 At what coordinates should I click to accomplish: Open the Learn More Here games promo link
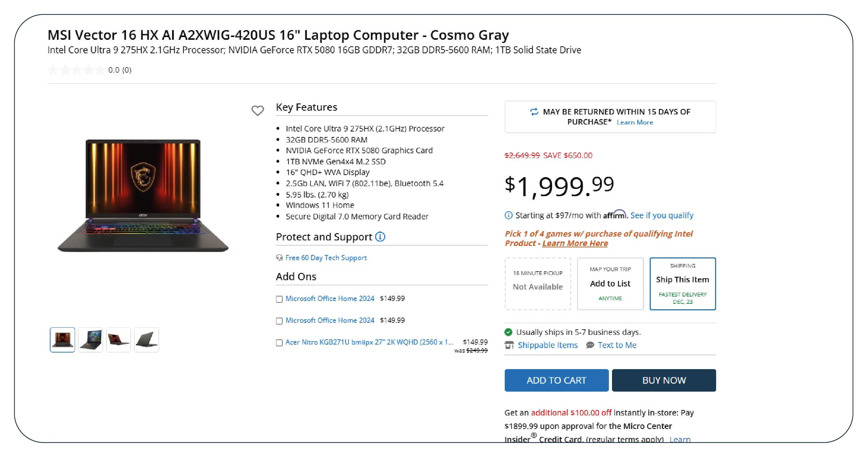[575, 244]
